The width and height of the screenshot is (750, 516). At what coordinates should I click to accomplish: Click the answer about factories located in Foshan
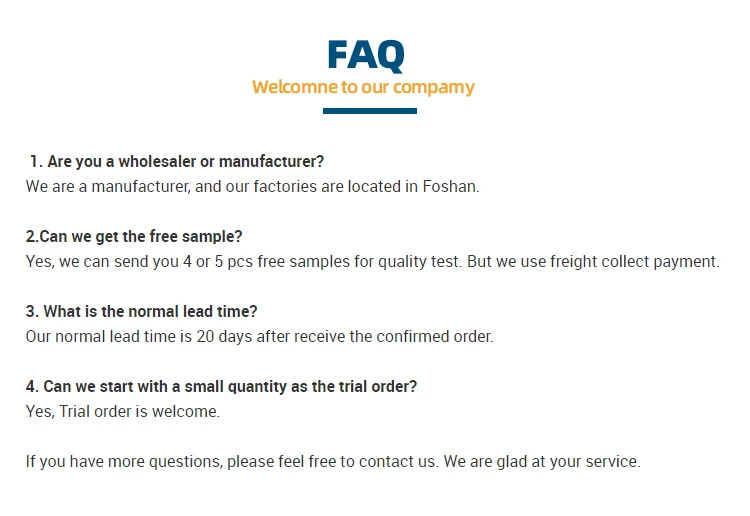(x=252, y=186)
